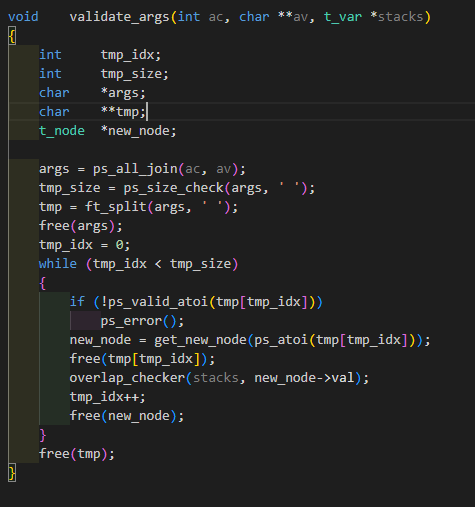The image size is (475, 507).
Task: Click the line 'tmp_idx = 0;'
Action: (85, 245)
